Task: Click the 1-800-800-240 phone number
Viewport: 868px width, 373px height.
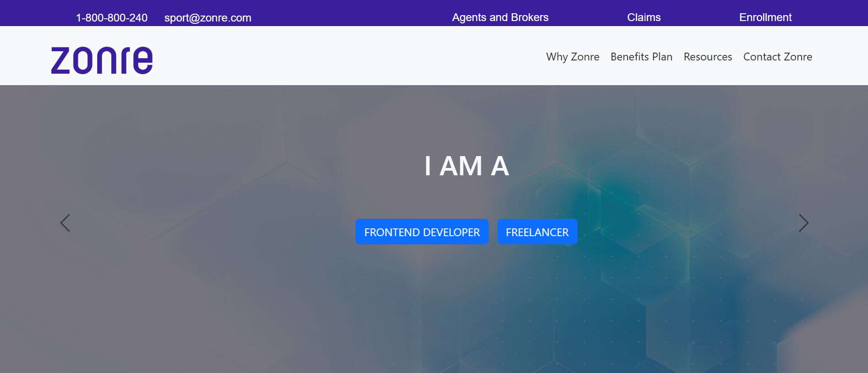Action: (x=112, y=18)
